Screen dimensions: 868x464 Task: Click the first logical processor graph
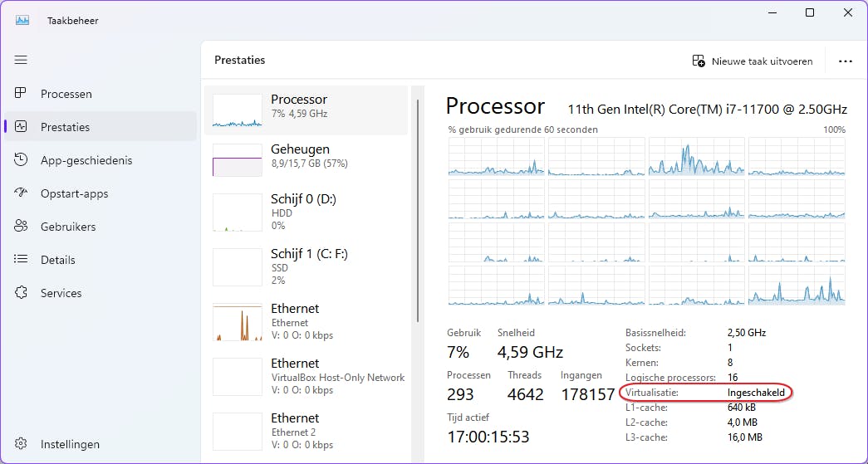tap(497, 157)
